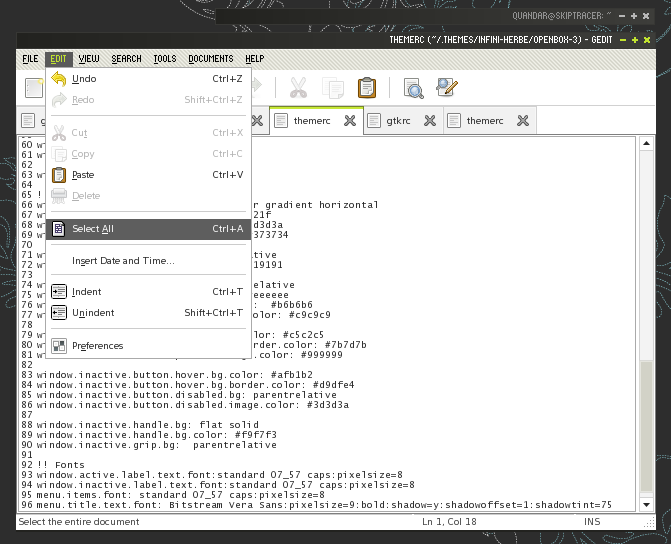Click the vertical scrollbar thumb

(x=646, y=427)
